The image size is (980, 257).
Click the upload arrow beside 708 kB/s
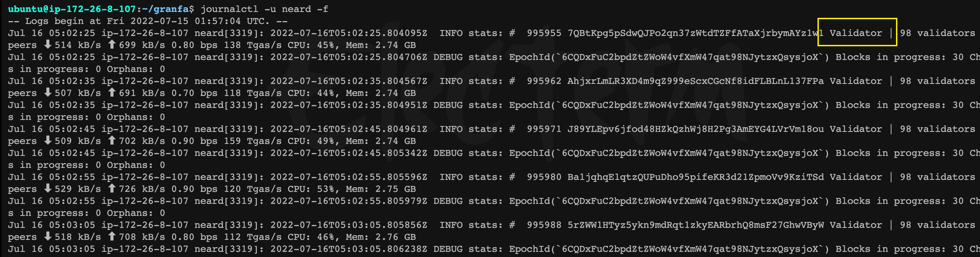111,236
